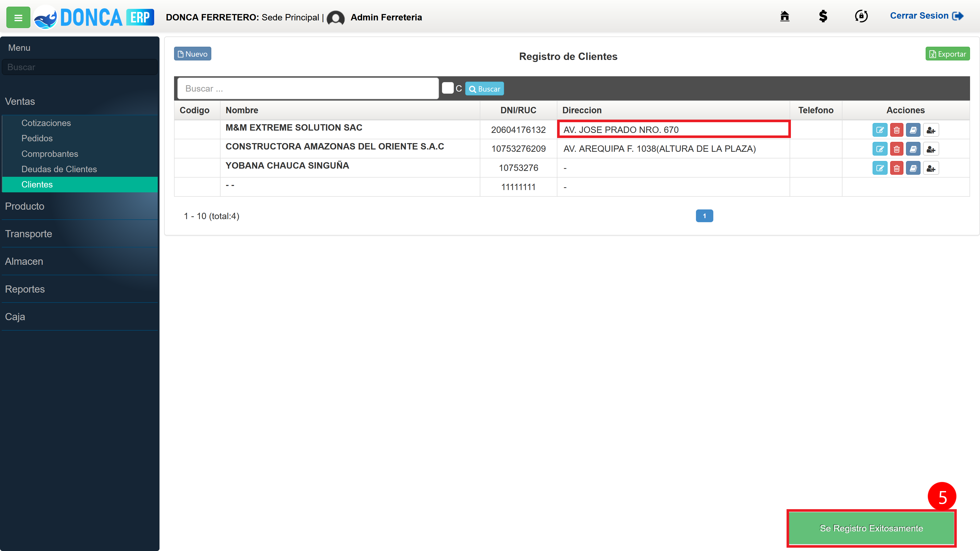The height and width of the screenshot is (551, 980).
Task: Dismiss the Se Registro Exitosamente notification
Action: [x=871, y=528]
